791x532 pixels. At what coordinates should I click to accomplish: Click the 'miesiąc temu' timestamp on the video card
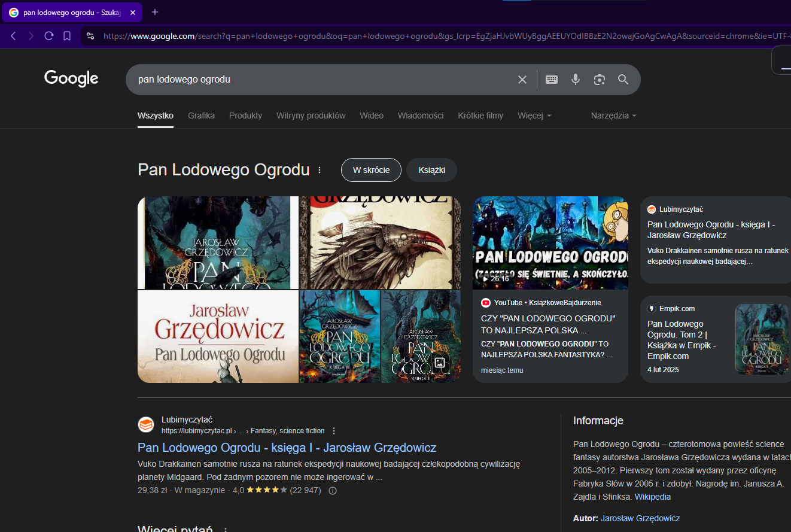tap(502, 370)
